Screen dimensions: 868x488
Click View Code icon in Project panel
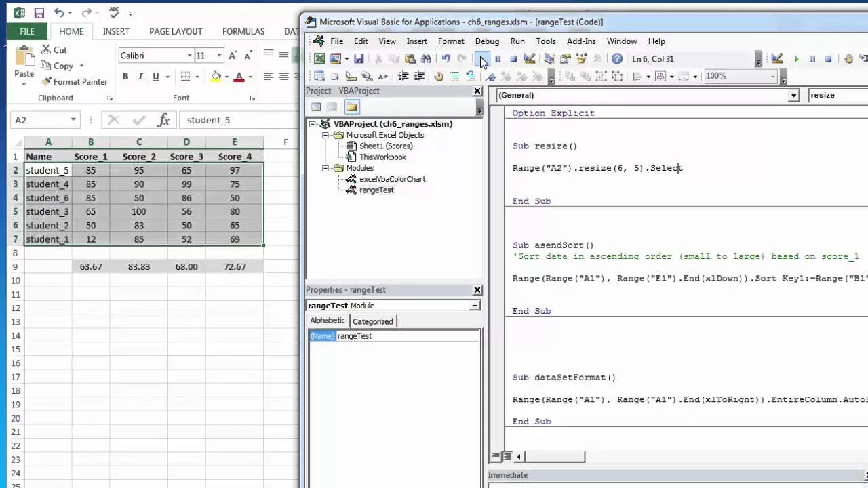pos(316,106)
